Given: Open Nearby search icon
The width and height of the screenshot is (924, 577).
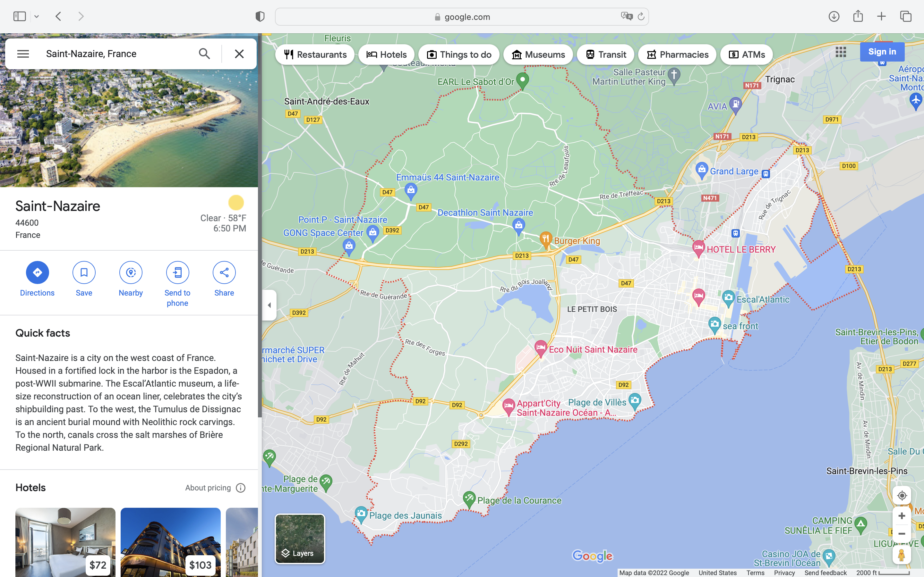Looking at the screenshot, I should 131,272.
